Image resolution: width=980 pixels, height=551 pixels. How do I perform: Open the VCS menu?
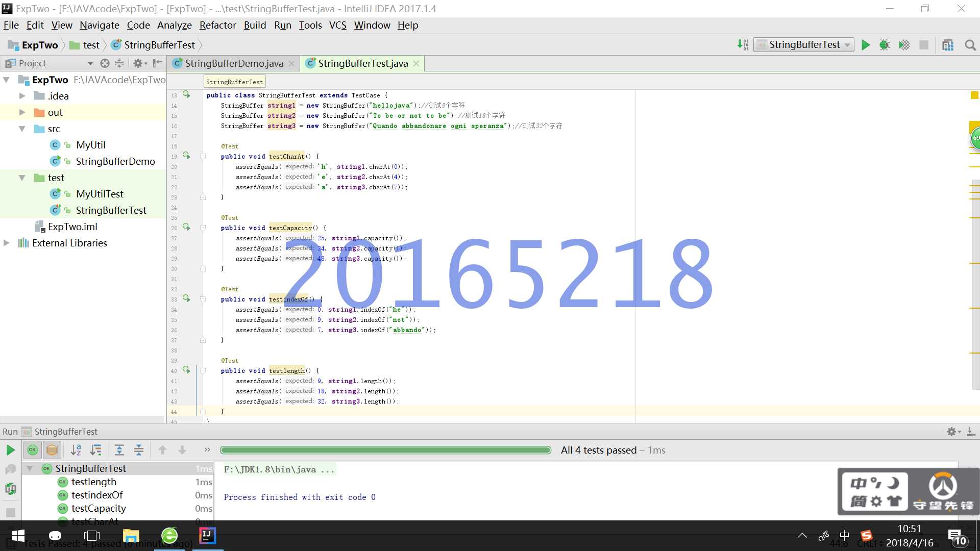point(337,25)
